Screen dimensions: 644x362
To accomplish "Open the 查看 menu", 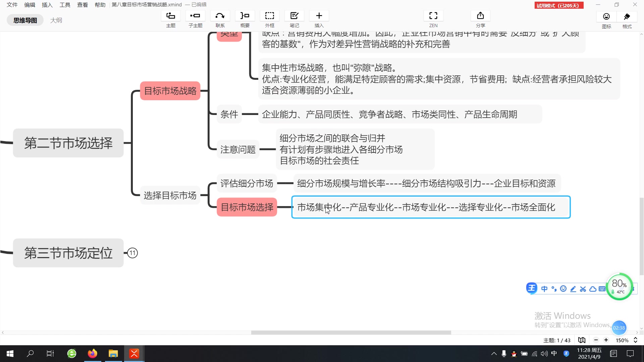I will [83, 5].
